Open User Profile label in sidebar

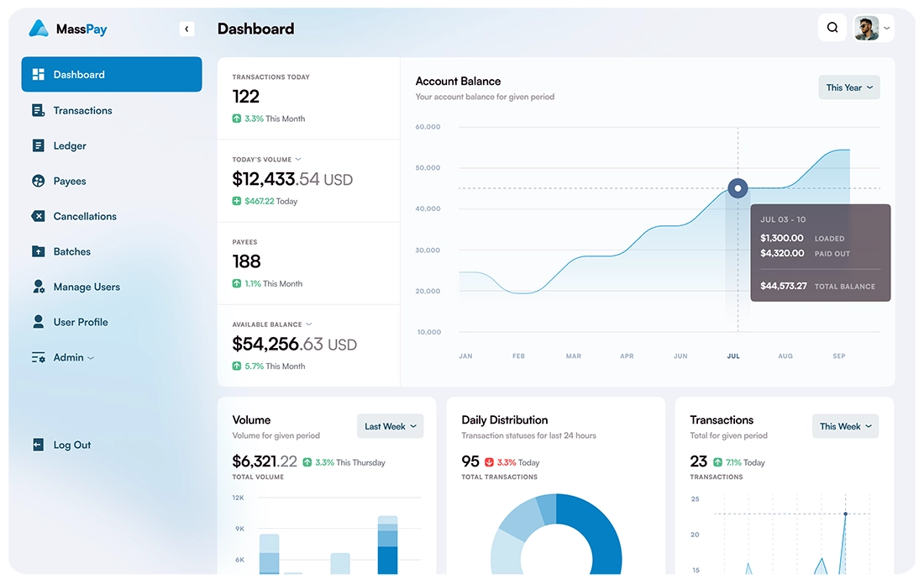click(x=81, y=322)
